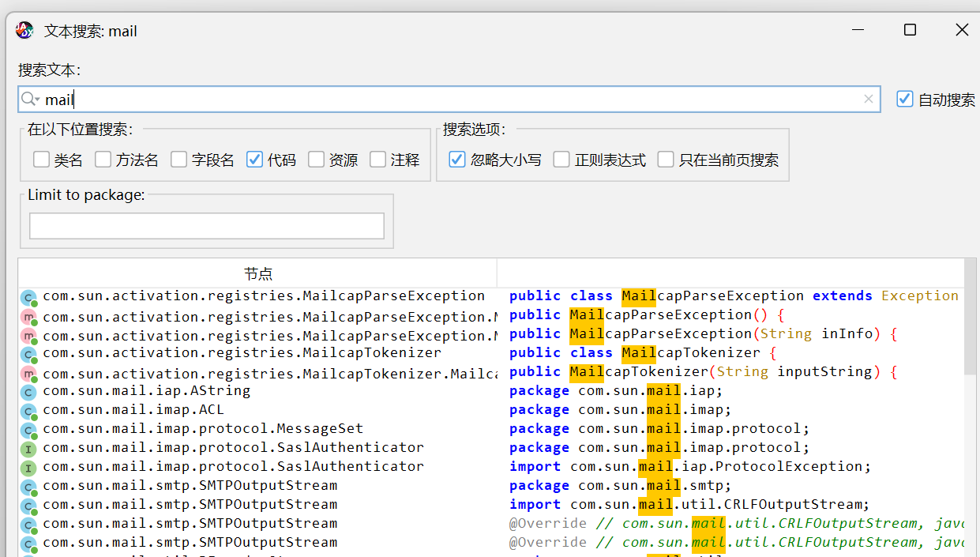Enable the 注释 checkbox
Viewport: 980px width, 557px height.
tap(377, 160)
